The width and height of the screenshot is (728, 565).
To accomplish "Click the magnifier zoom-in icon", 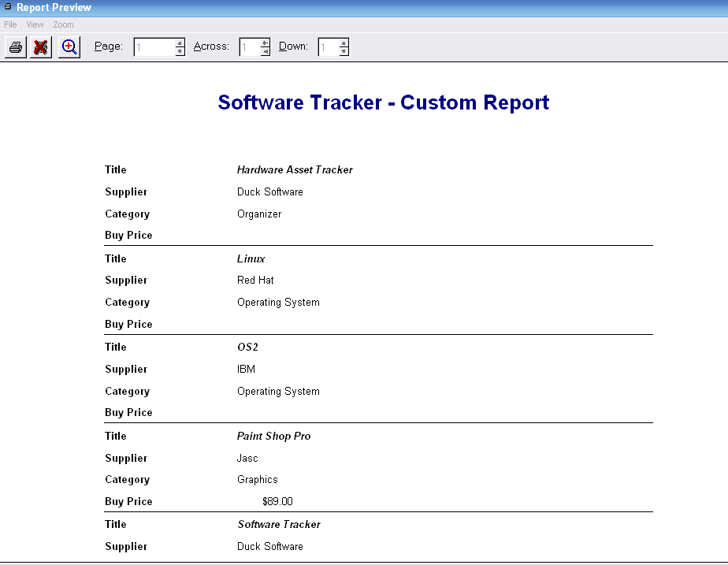I will [x=69, y=47].
